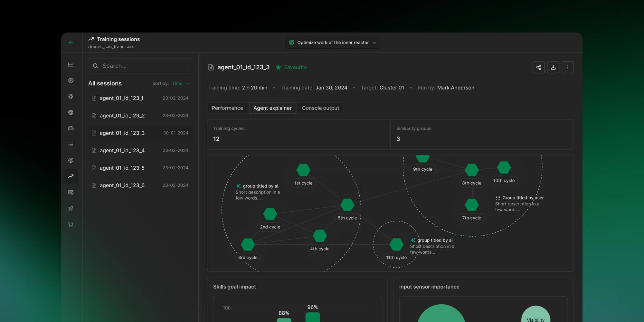
Task: Select the trending arrow sidebar icon
Action: pos(71,176)
